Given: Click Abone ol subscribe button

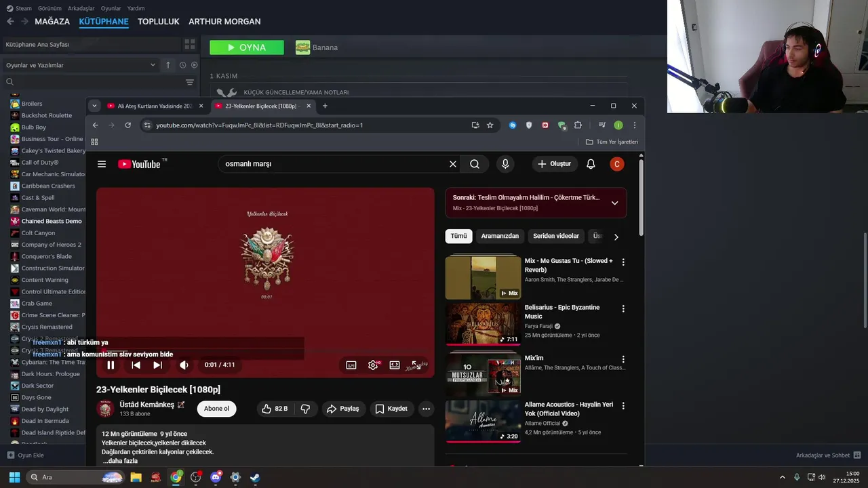Looking at the screenshot, I should pyautogui.click(x=216, y=409).
